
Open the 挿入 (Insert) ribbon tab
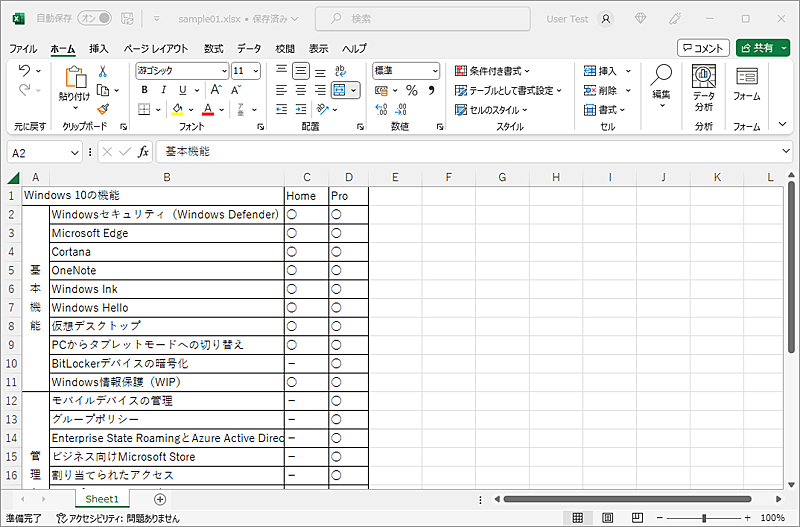(99, 48)
